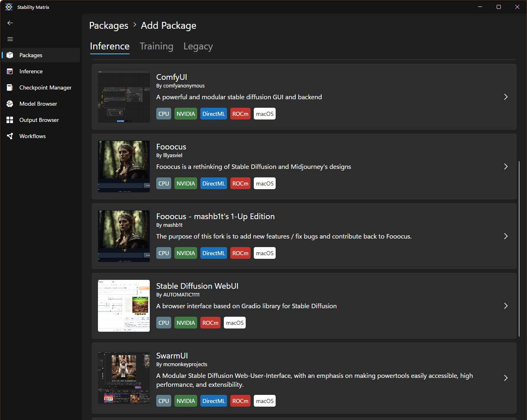Toggle the hamburger navigation menu
The height and width of the screenshot is (420, 527).
pos(10,39)
